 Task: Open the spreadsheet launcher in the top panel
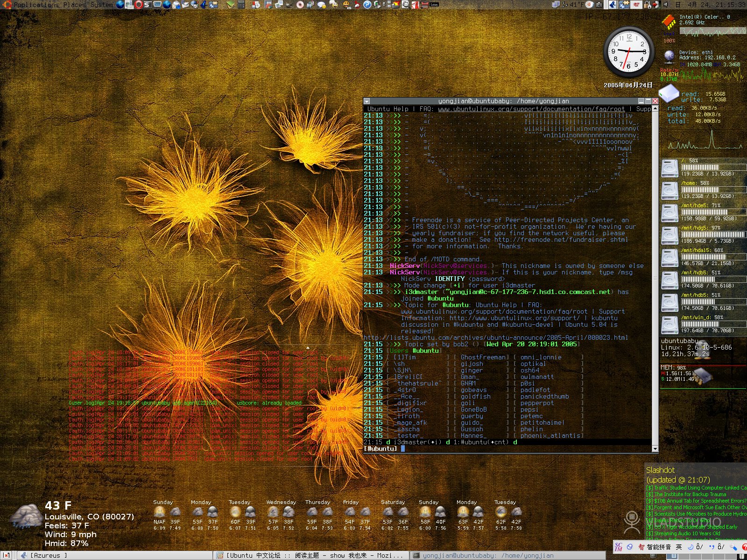click(268, 5)
